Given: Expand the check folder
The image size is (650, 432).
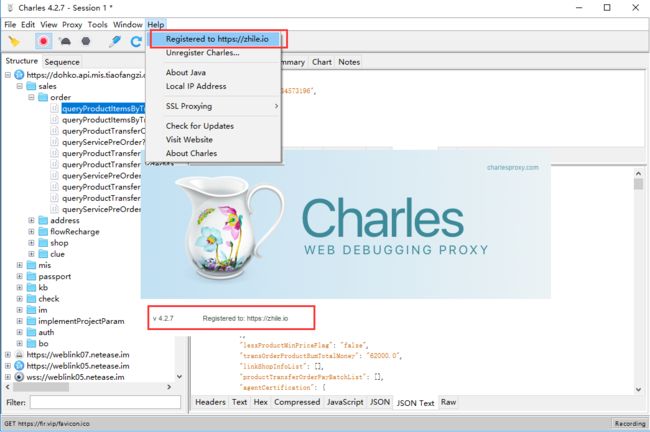Looking at the screenshot, I should pos(19,299).
